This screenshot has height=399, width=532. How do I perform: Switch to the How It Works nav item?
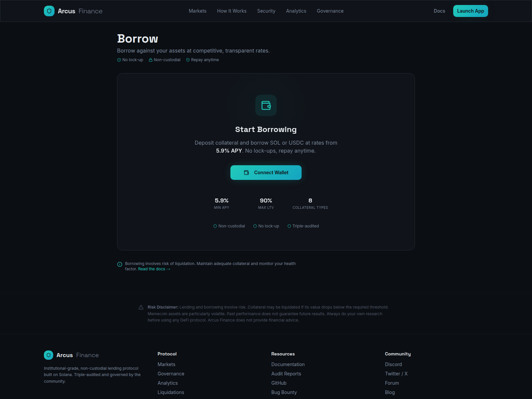point(232,11)
